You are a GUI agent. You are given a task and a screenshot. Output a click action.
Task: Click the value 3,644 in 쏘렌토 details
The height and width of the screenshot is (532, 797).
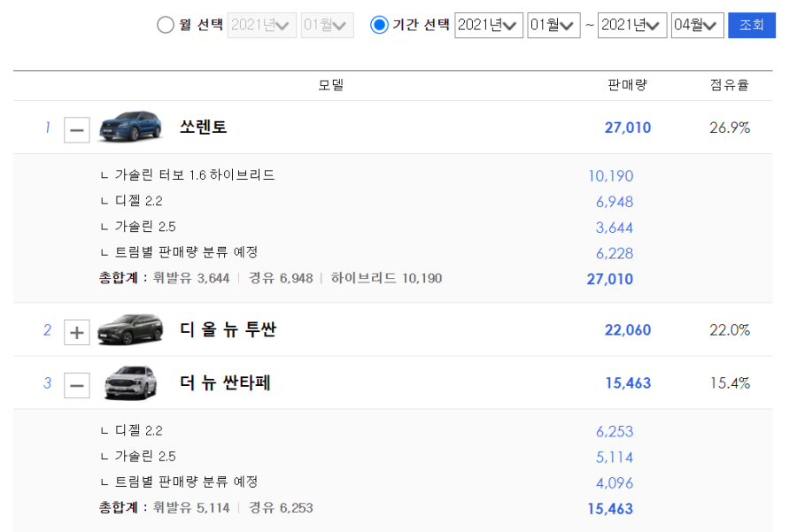point(615,227)
